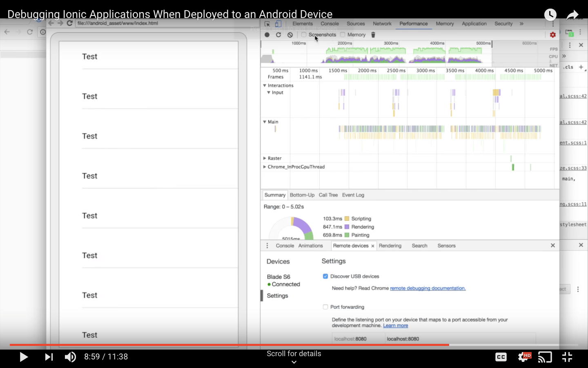Cast video to another device
This screenshot has height=368, width=588.
click(x=545, y=357)
